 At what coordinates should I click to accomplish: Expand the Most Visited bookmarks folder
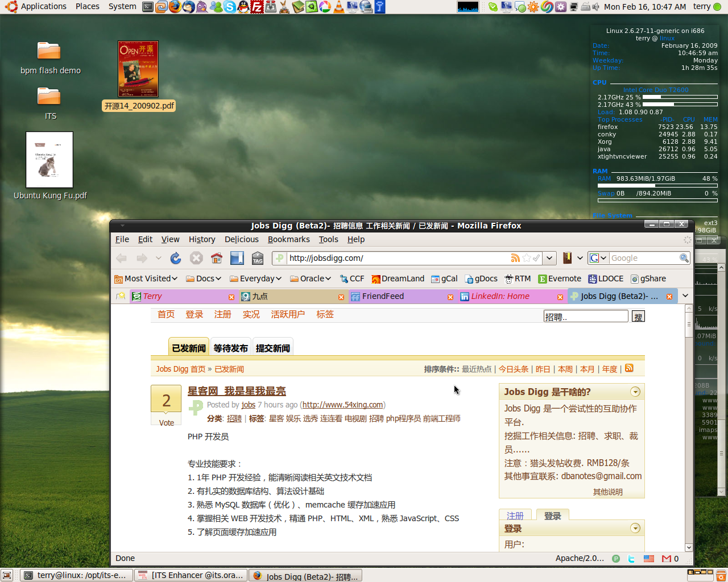(146, 278)
